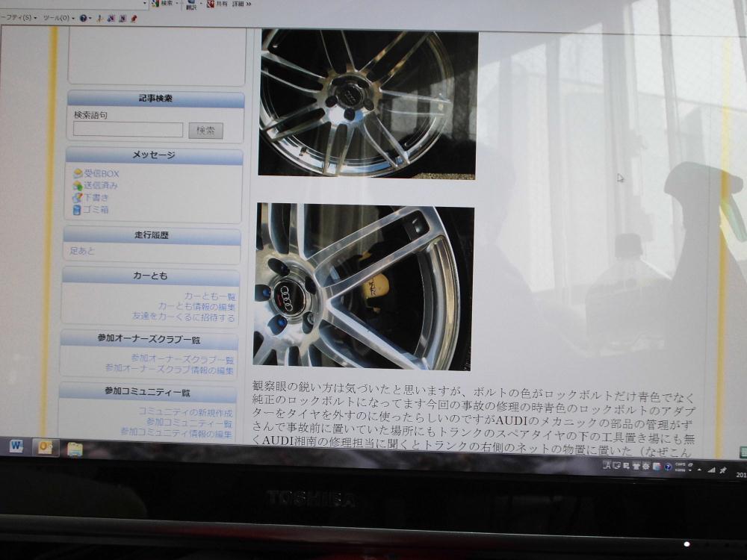Open the 下書き drafts icon
Viewport: 747px width, 560px height.
(77, 198)
